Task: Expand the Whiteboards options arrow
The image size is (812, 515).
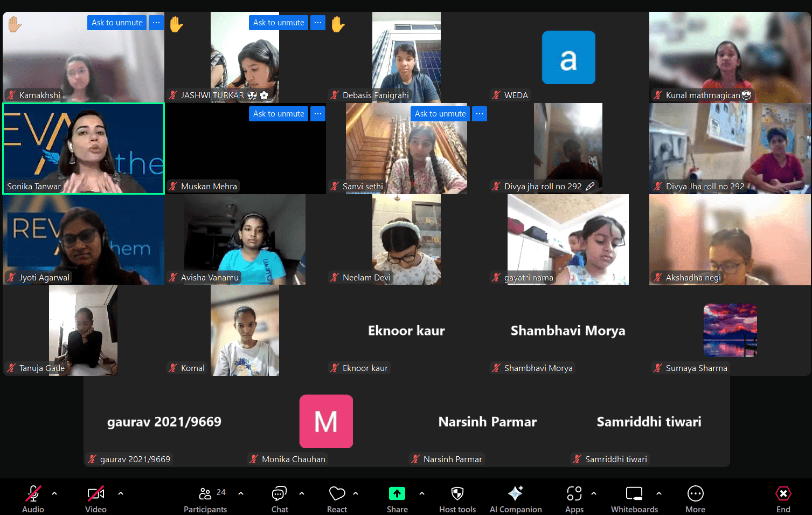Action: 659,493
